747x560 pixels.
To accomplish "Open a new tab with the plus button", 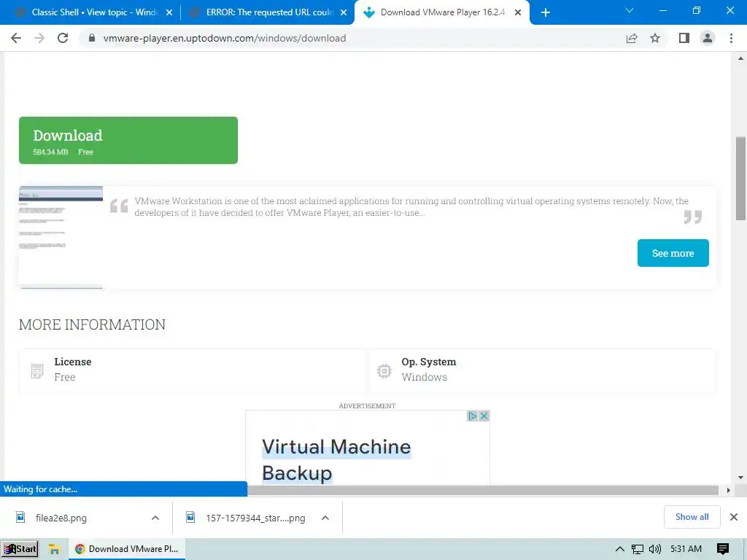I will (546, 13).
